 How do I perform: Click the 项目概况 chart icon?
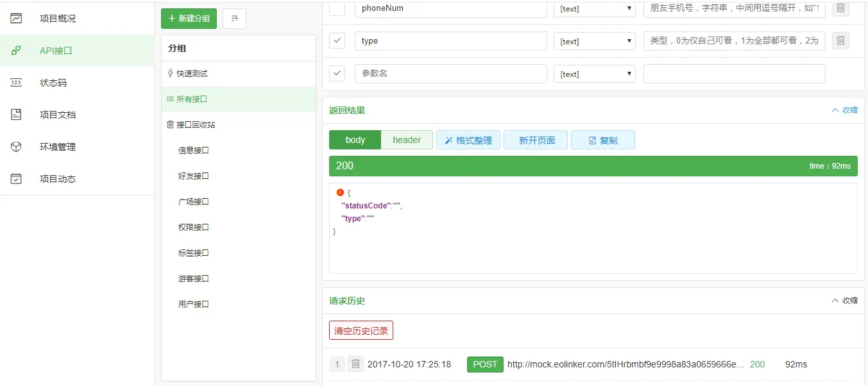16,18
